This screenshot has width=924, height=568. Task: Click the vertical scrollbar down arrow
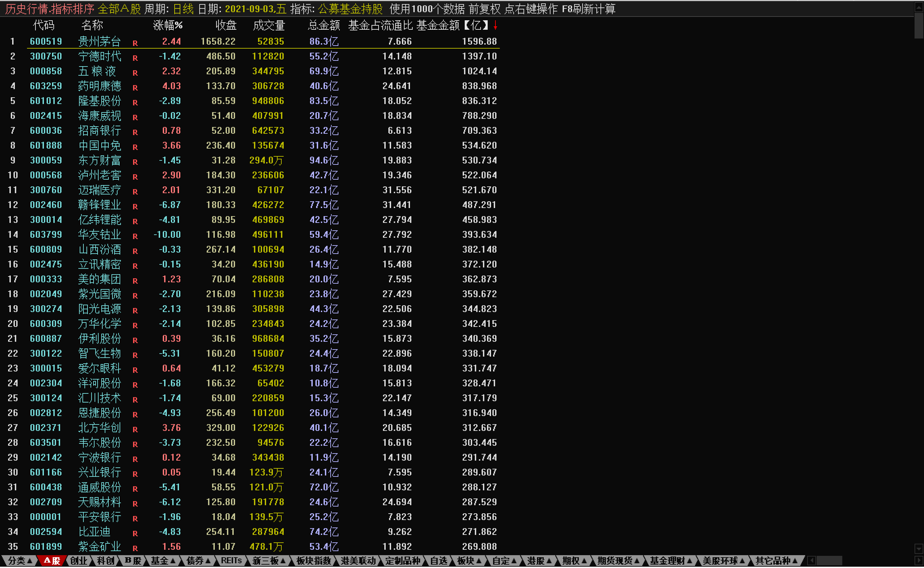click(x=919, y=549)
